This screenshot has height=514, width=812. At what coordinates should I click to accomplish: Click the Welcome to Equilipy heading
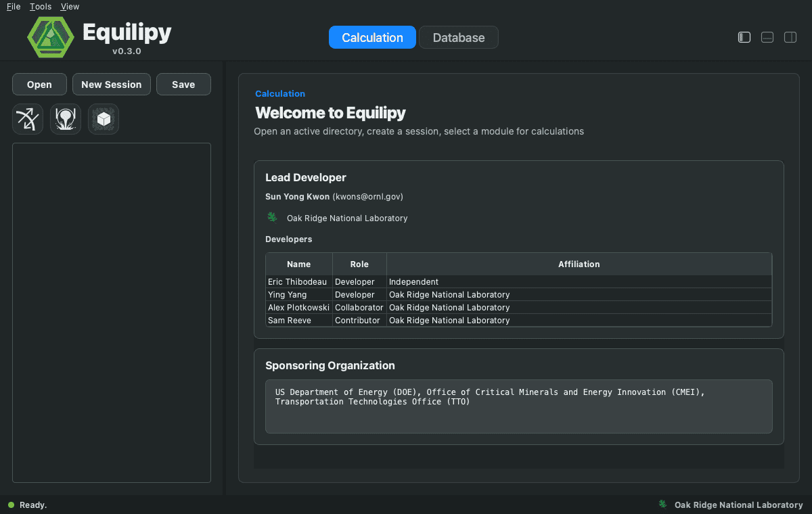pyautogui.click(x=330, y=112)
